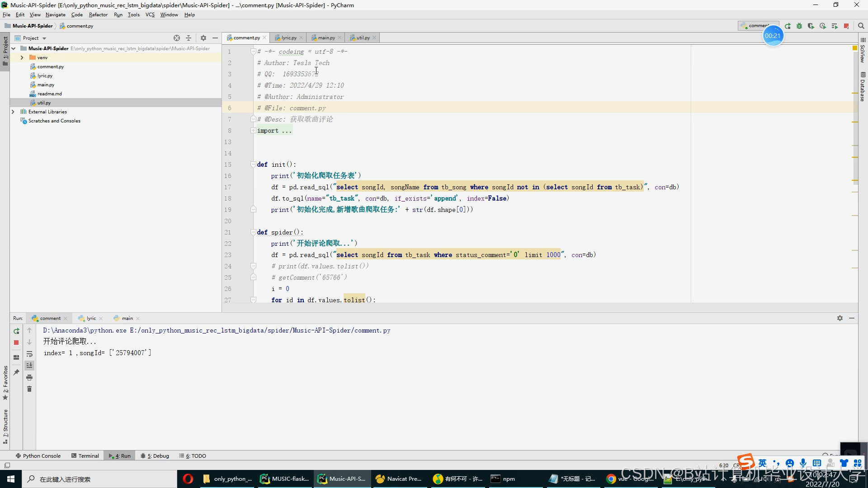Image resolution: width=868 pixels, height=488 pixels.
Task: Select util.py in the project tree
Action: (x=44, y=103)
